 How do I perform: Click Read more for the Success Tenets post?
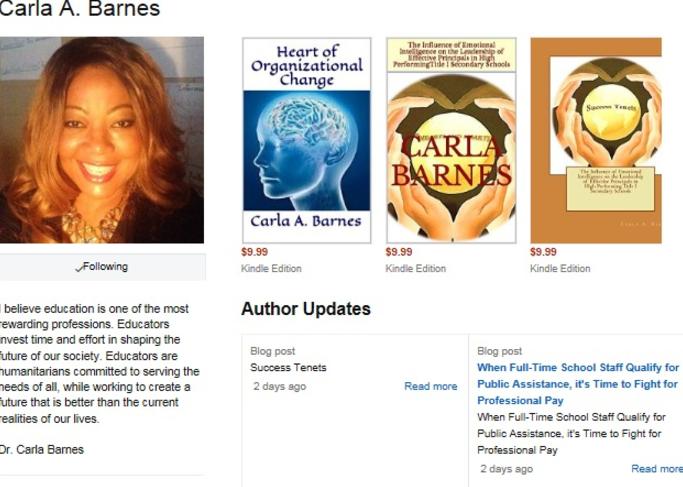pyautogui.click(x=431, y=386)
